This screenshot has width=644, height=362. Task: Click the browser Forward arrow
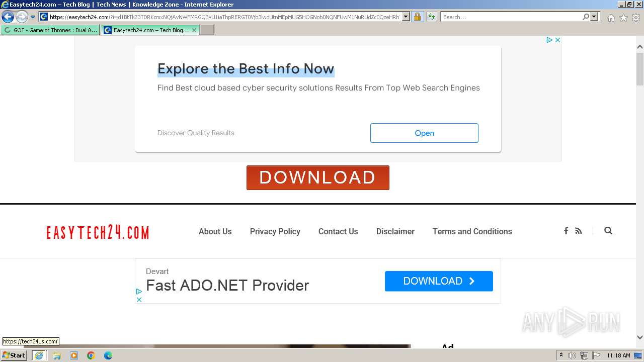tap(22, 17)
